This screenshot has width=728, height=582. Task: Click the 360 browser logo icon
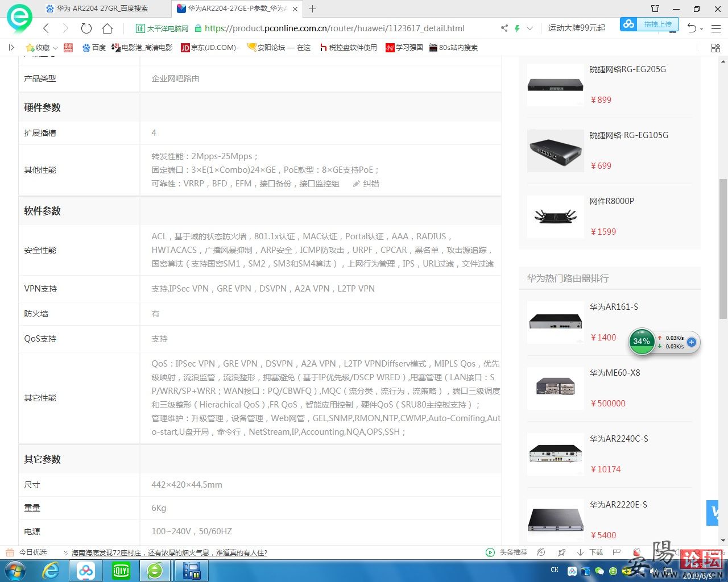(x=20, y=18)
